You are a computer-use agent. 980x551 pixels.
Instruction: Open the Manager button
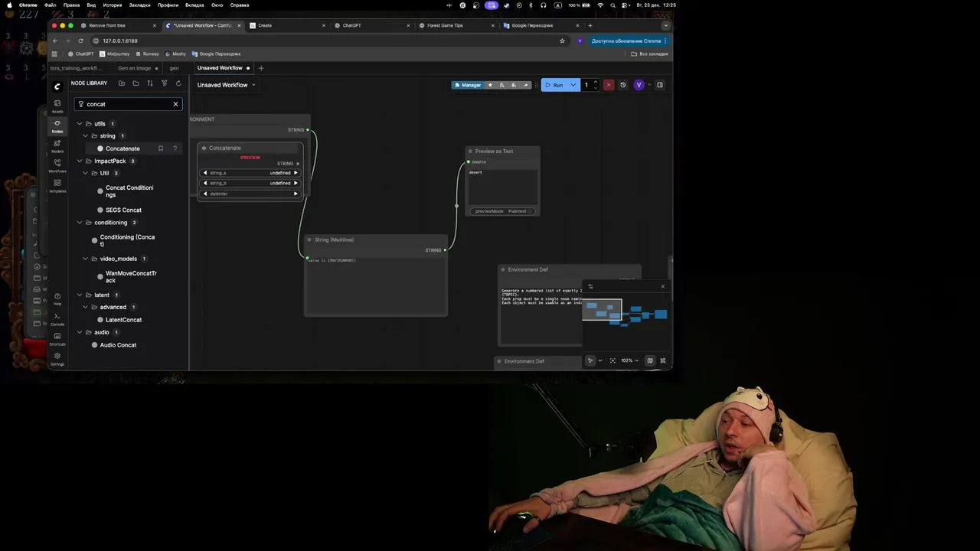click(467, 85)
